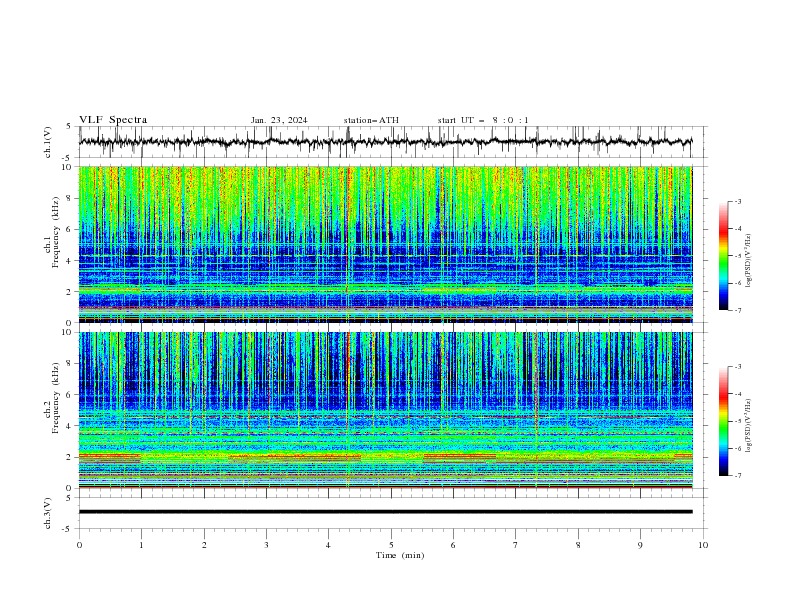
Task: Click the 'ch.1(V)' waveform axis label
Action: [48, 142]
